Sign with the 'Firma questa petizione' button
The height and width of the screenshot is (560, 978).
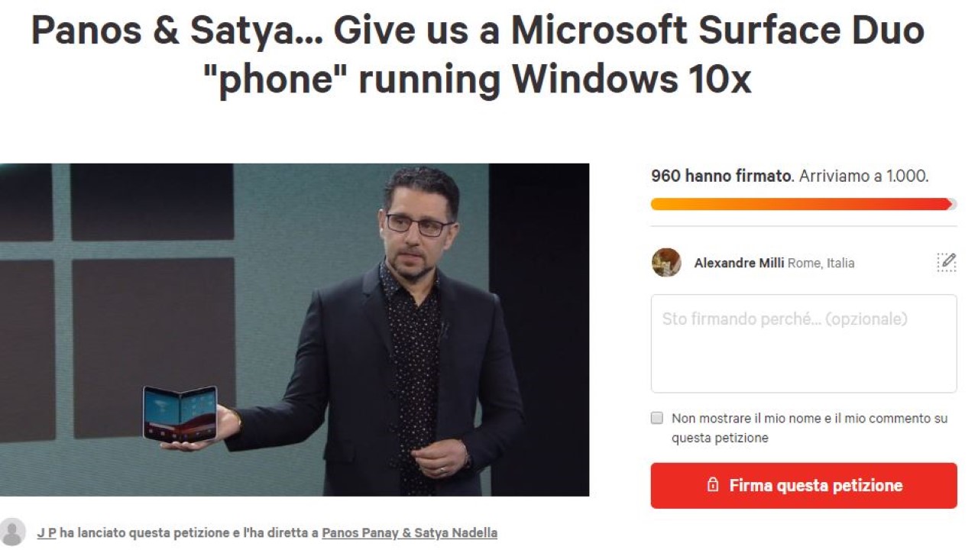click(x=804, y=485)
